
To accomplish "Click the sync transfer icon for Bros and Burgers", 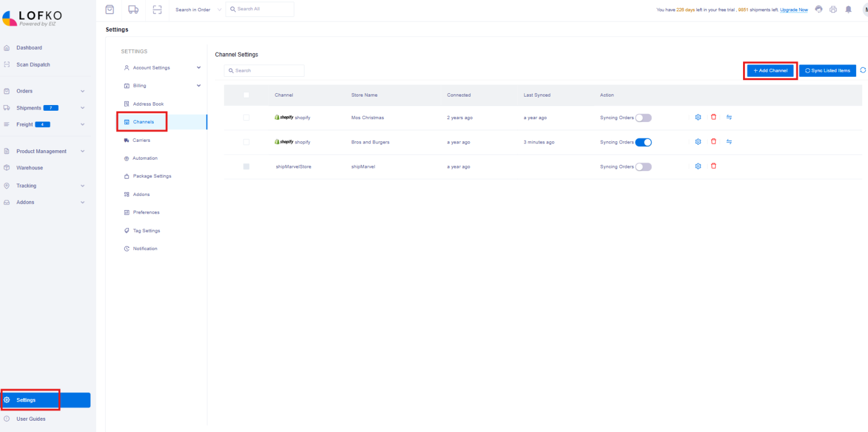I will click(729, 142).
